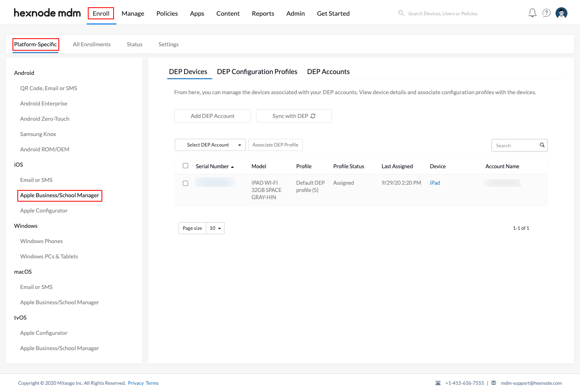Select the DEP Devices tab
580x392 pixels.
coord(188,72)
